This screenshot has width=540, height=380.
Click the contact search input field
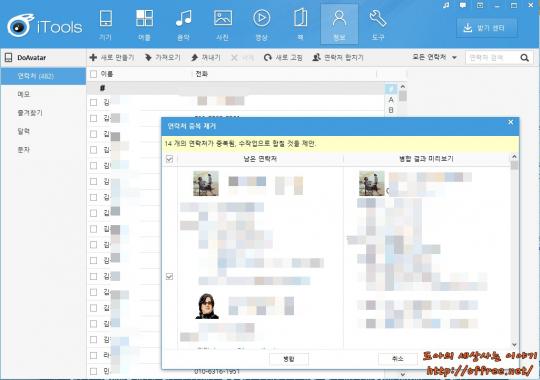[492, 58]
